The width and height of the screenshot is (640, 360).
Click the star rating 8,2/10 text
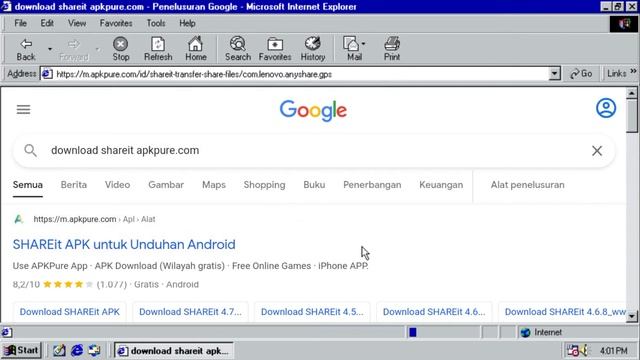point(26,284)
